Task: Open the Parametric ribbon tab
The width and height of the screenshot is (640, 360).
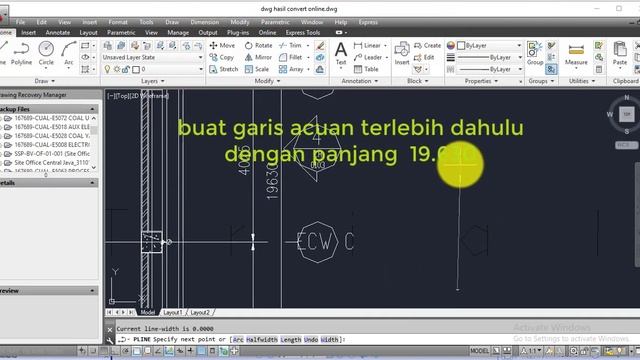Action: point(121,33)
